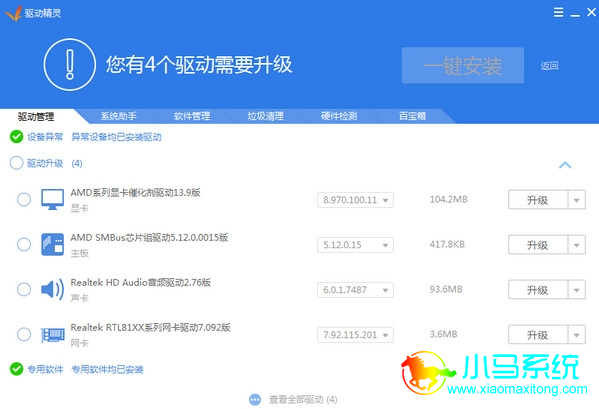Collapse the driver upgrade list with chevron

coord(565,165)
